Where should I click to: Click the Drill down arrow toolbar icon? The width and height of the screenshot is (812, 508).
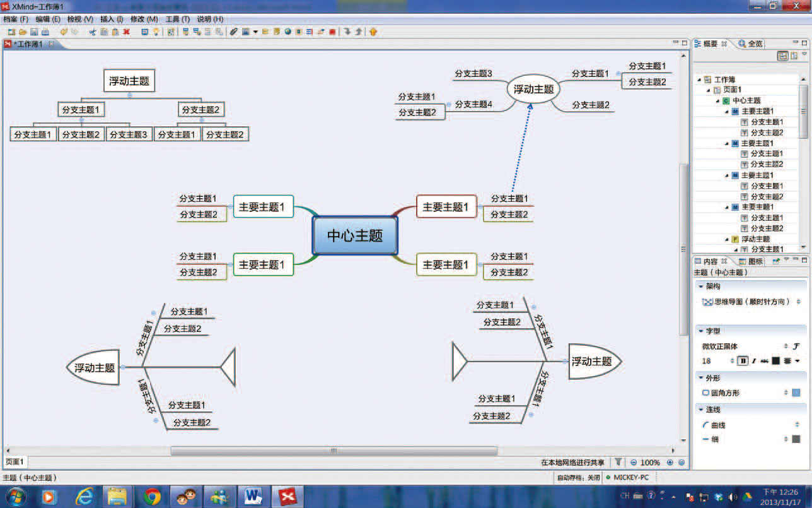point(347,32)
